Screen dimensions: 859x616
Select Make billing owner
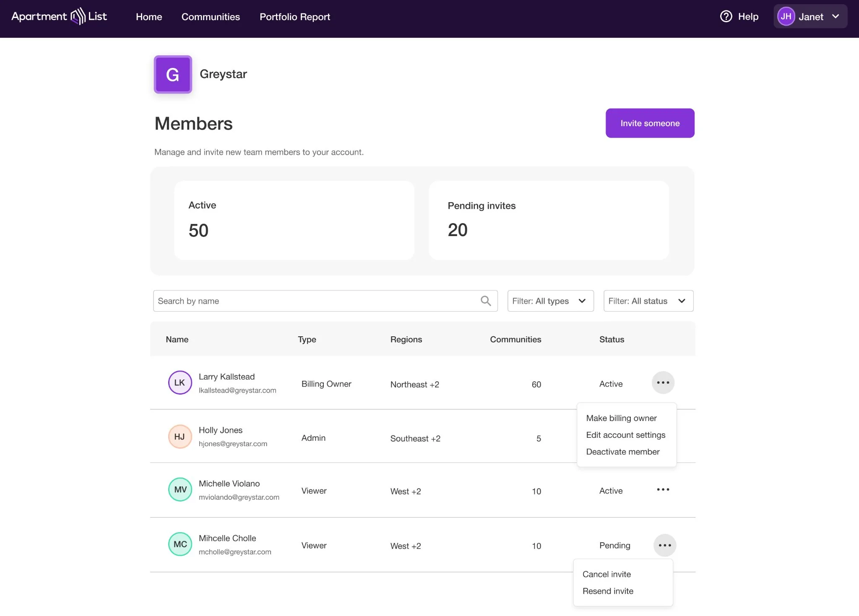coord(621,418)
